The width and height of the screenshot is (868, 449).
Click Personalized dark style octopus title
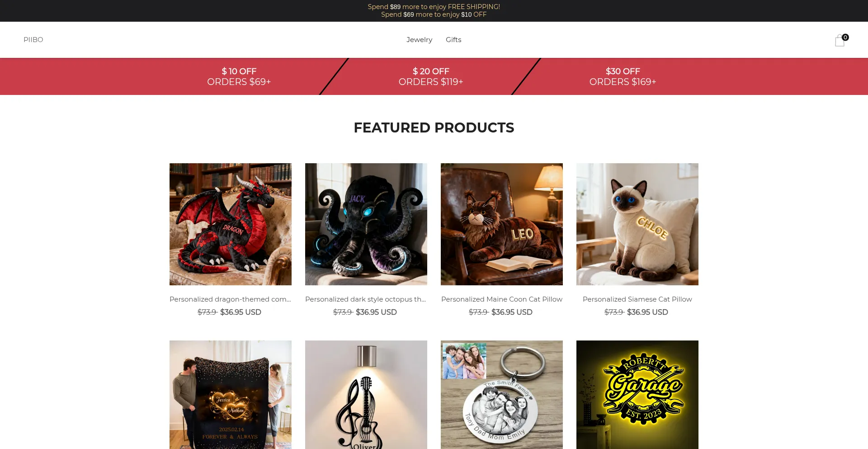tap(366, 299)
